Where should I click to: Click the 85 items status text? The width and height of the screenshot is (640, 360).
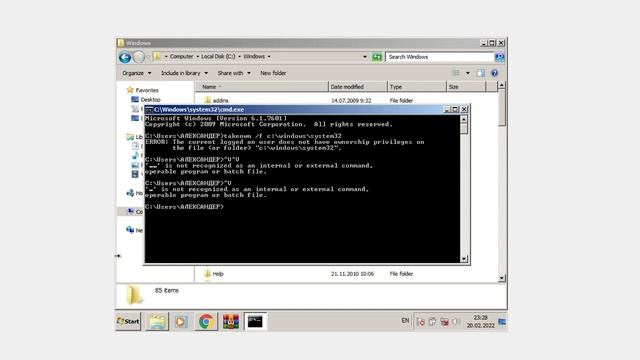pos(167,290)
